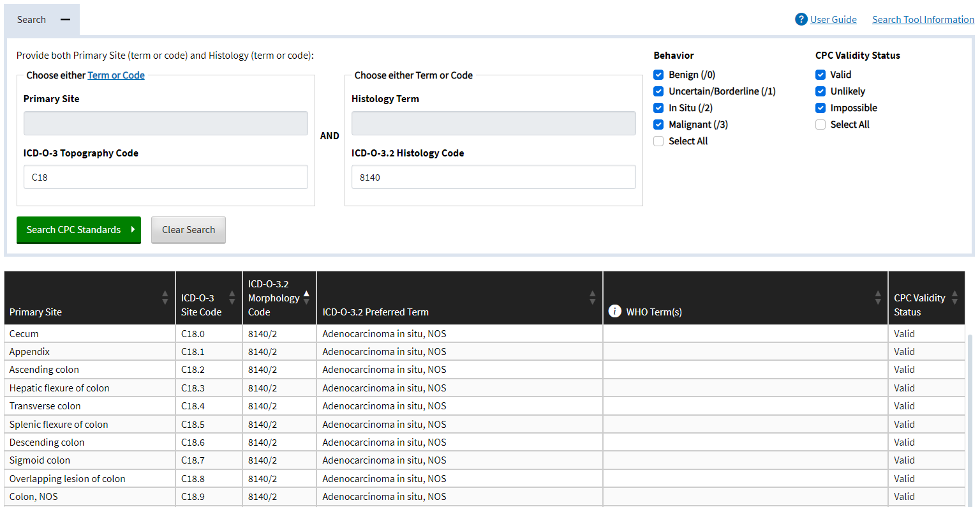Sort by ICD-O-3.2 Morphology Code column
The width and height of the screenshot is (980, 507).
coord(306,298)
